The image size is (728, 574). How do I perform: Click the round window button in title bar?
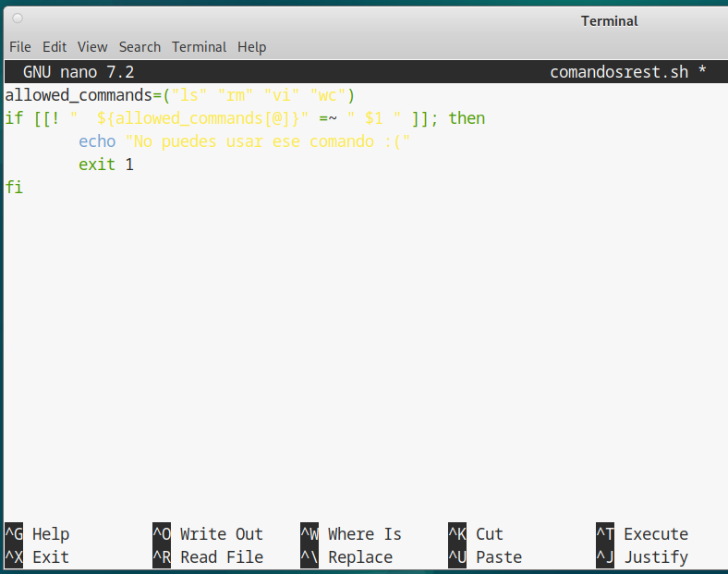pyautogui.click(x=18, y=18)
